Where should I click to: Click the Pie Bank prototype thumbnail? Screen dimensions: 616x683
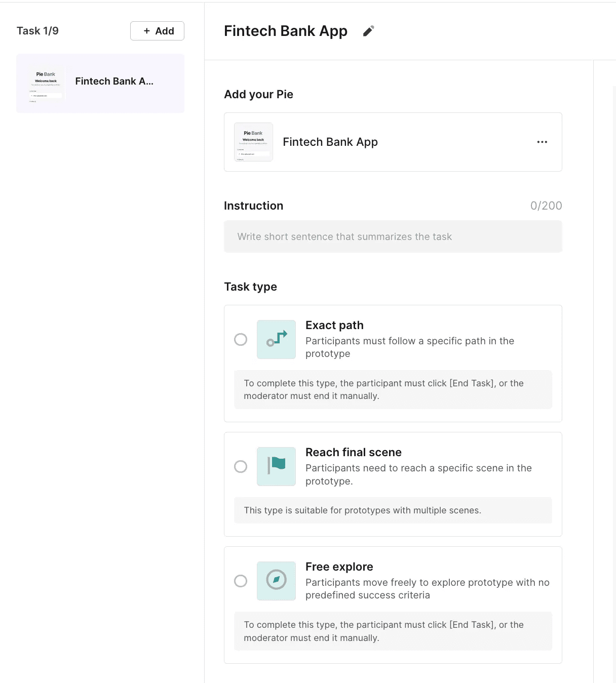point(253,142)
